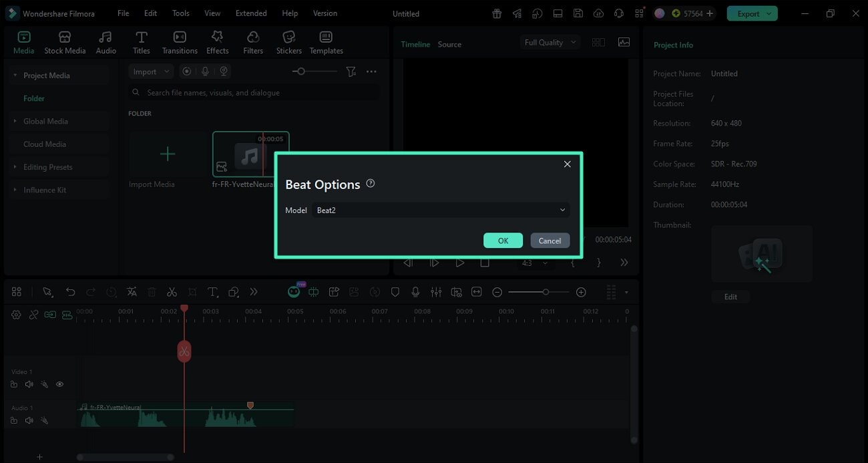Expand the Project Media tree
The image size is (868, 463).
point(15,75)
